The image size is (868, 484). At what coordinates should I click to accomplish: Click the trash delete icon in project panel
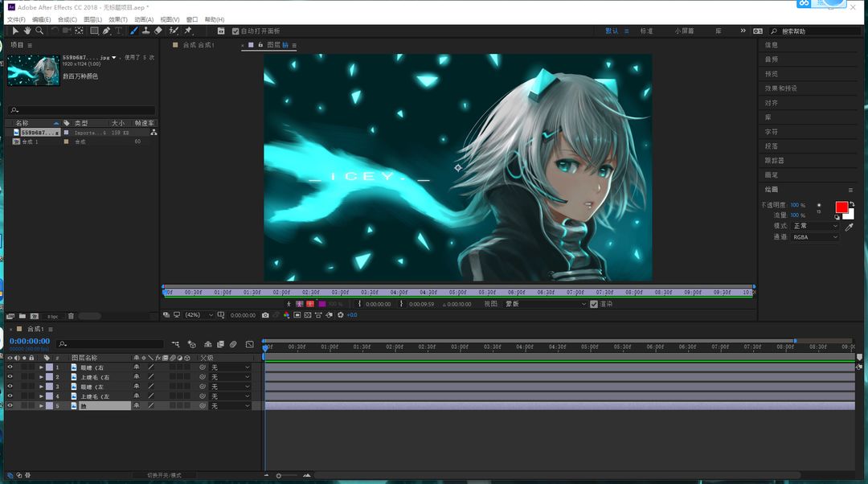tap(71, 316)
